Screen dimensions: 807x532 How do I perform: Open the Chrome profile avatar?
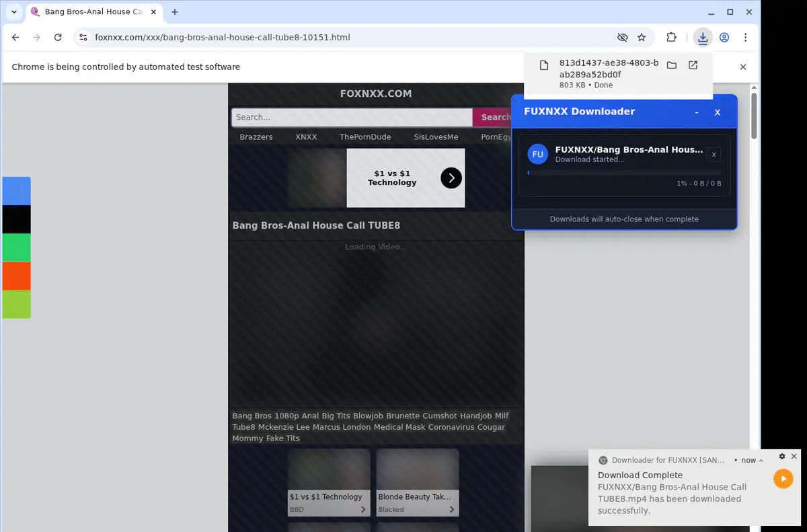coord(724,38)
